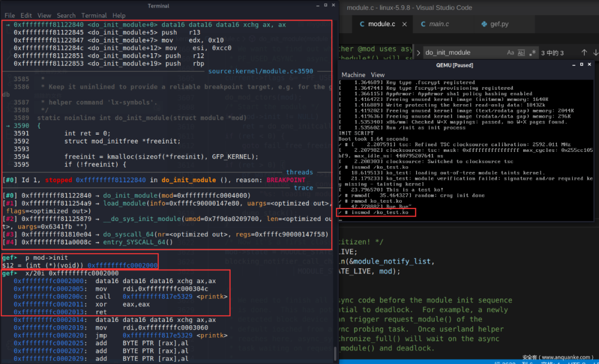Open Terminal's Help menu
Screen dimensions: 599x364
pyautogui.click(x=119, y=16)
